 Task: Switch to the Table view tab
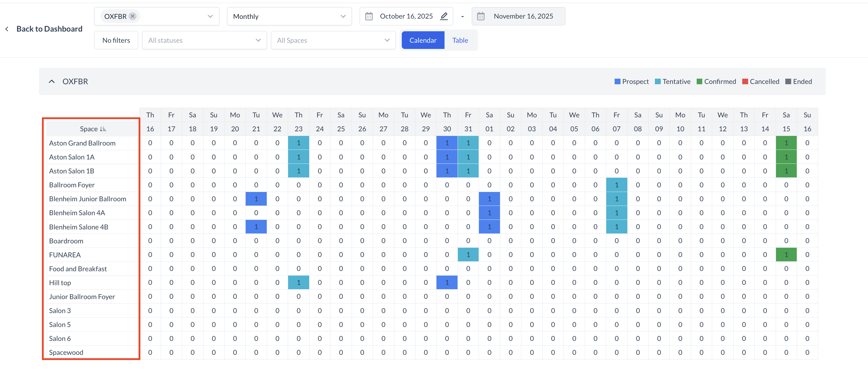tap(460, 41)
